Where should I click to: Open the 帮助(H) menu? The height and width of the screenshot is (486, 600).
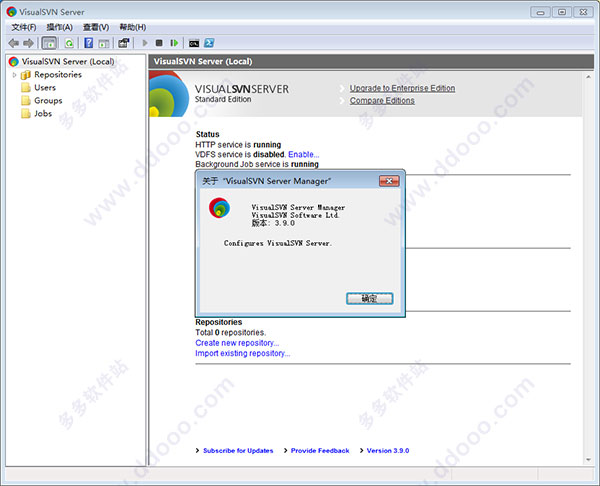tap(133, 27)
